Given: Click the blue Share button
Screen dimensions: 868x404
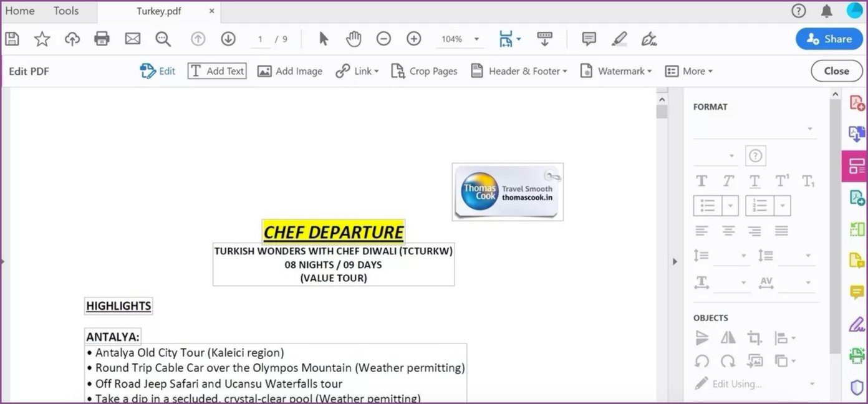Looking at the screenshot, I should tap(829, 39).
